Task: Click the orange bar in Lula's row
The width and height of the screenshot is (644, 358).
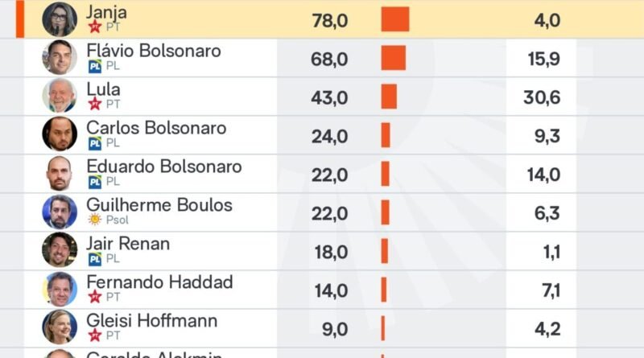Action: click(x=389, y=97)
